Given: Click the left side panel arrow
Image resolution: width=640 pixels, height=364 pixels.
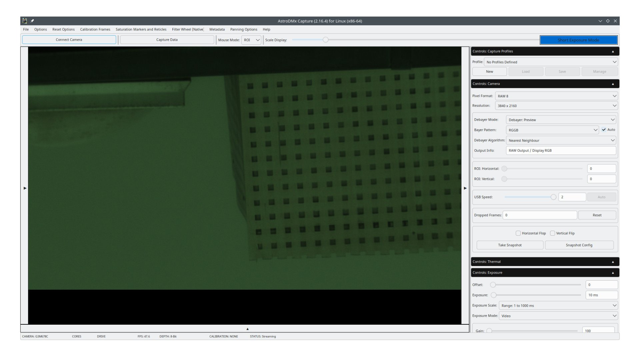Looking at the screenshot, I should 25,188.
